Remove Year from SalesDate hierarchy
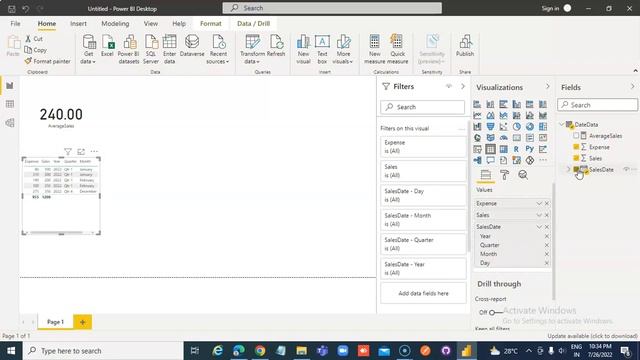This screenshot has height=360, width=640. tap(547, 236)
